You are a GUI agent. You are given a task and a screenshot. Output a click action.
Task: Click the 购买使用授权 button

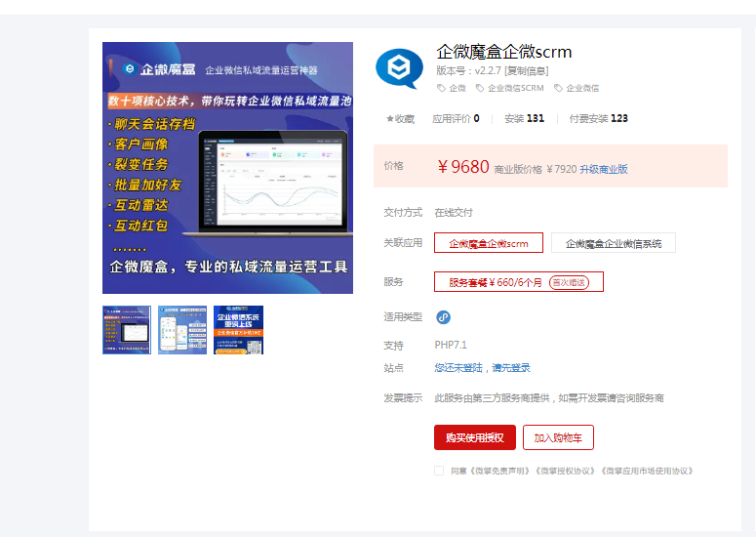coord(474,437)
